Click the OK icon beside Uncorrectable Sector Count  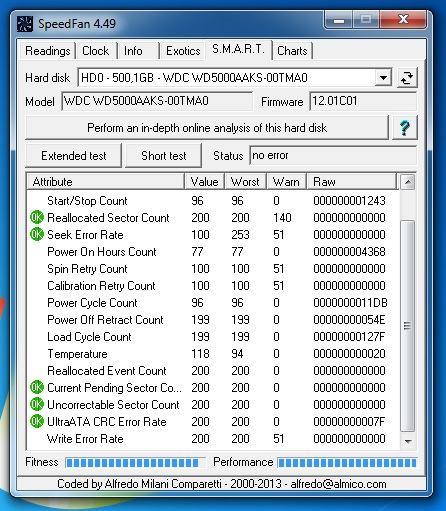(37, 404)
